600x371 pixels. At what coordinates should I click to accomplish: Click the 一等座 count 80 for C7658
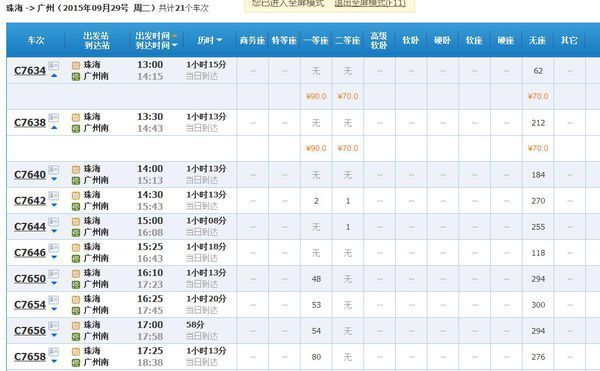pyautogui.click(x=316, y=357)
